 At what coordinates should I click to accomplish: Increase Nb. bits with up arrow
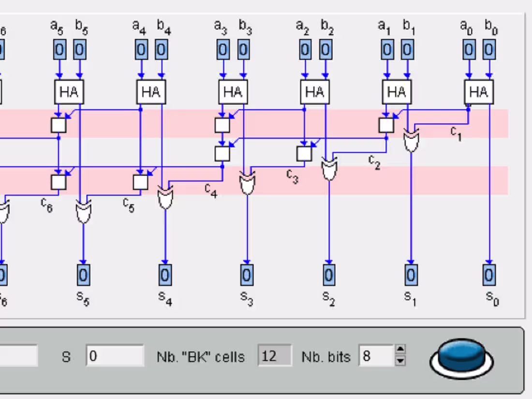tap(400, 350)
